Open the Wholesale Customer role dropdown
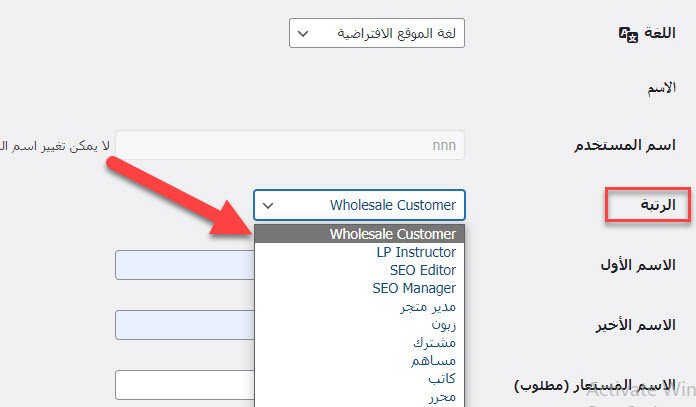This screenshot has width=696, height=407. pos(359,205)
